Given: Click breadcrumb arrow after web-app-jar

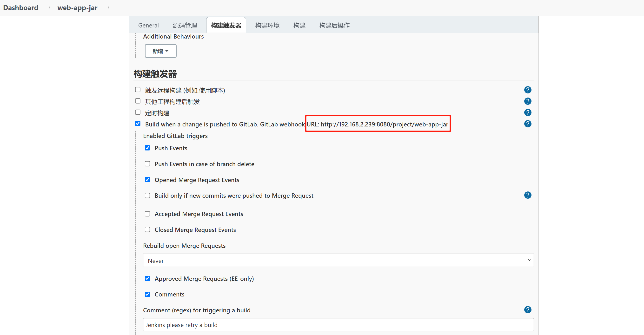Looking at the screenshot, I should (108, 7).
